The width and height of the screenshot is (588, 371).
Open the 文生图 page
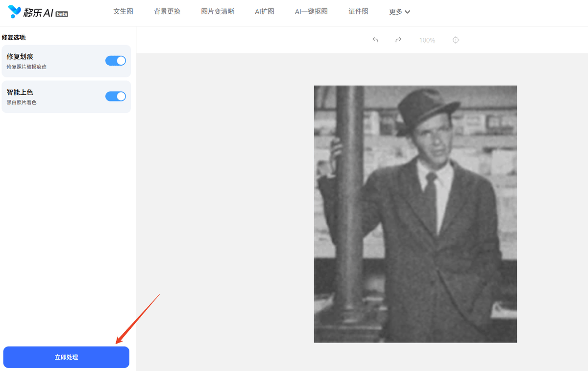123,11
